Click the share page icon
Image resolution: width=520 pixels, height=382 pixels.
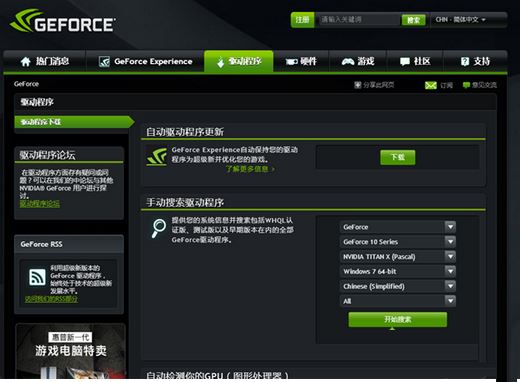358,85
